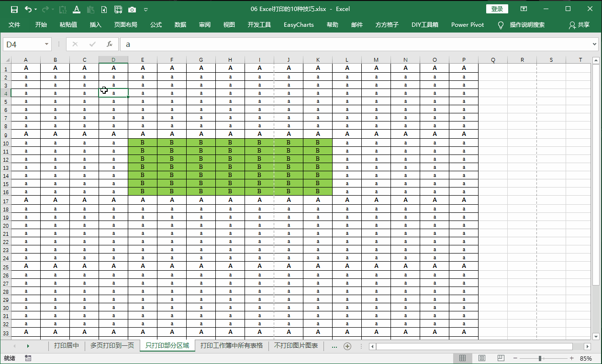
Task: Open the ribbon display options icon
Action: point(524,9)
